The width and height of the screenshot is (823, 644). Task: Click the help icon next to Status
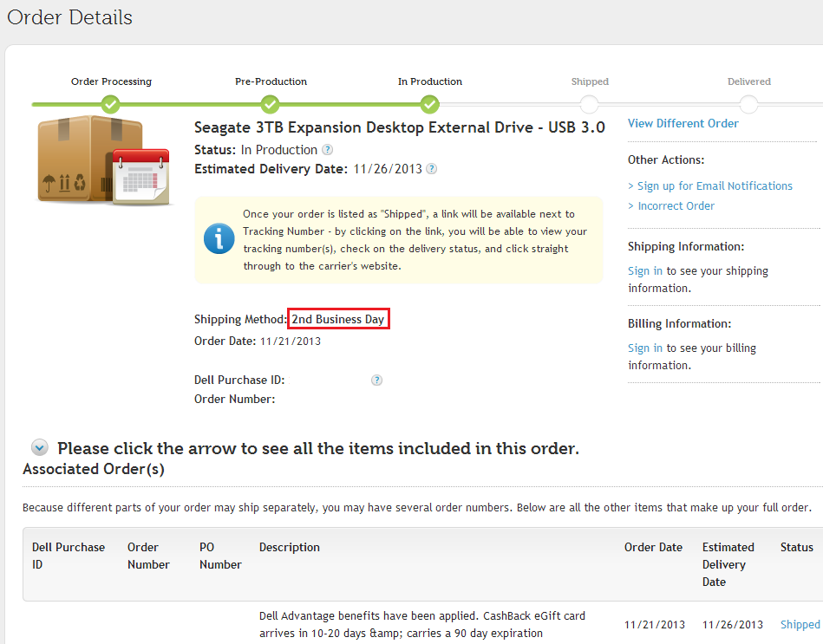[327, 150]
